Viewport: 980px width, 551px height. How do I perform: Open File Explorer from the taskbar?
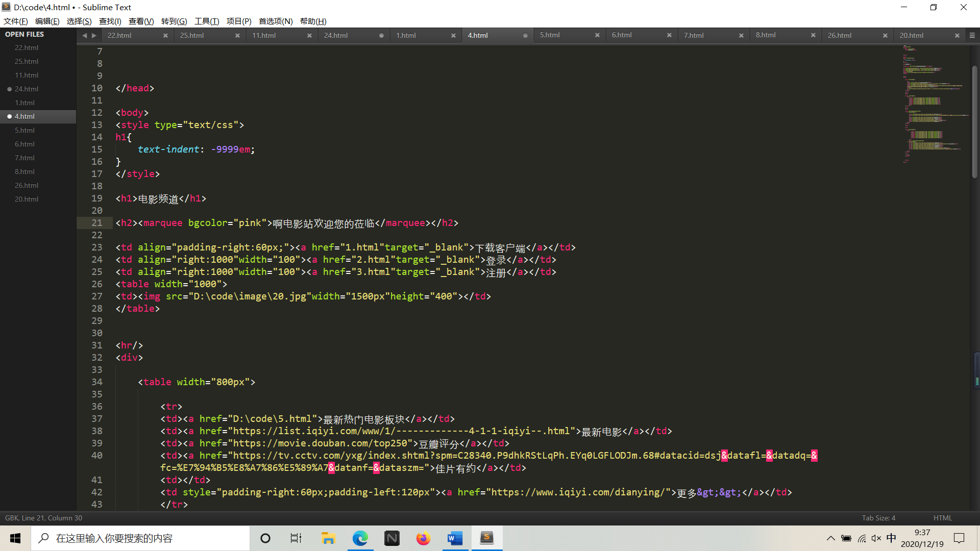pos(328,538)
